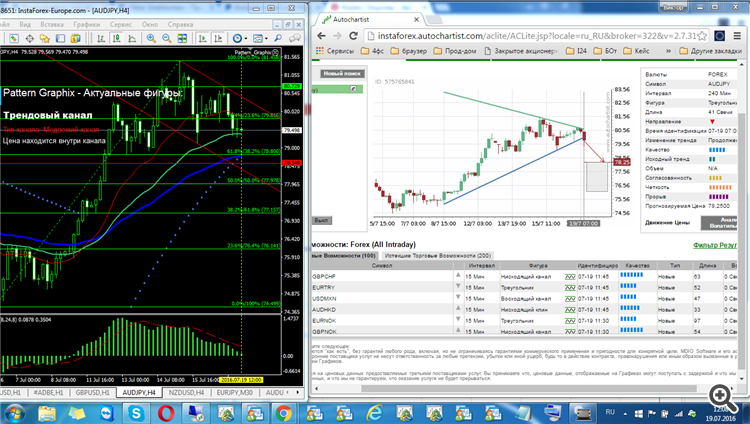Expand the Templates dropdown arrow
This screenshot has width=750, height=424.
coord(266,38)
